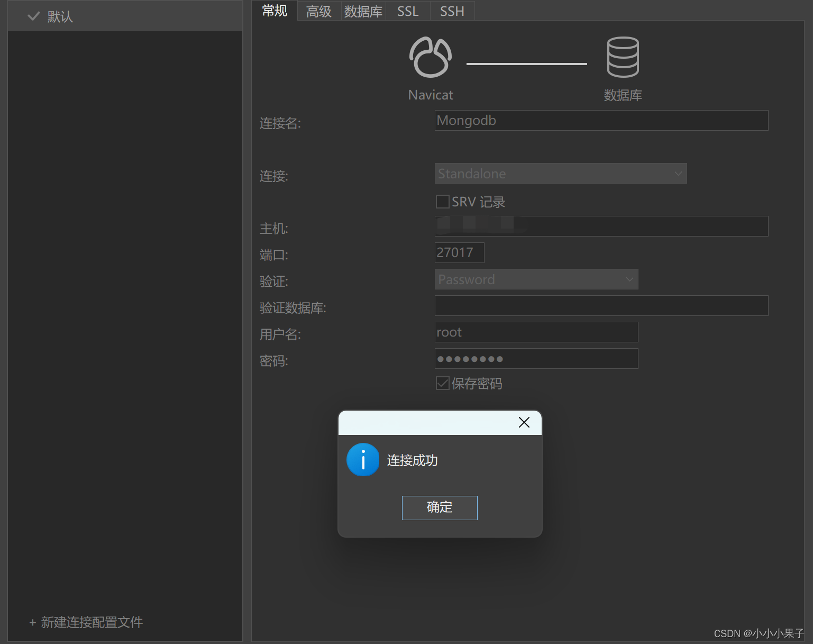
Task: Enable the SRV 记录 checkbox
Action: pyautogui.click(x=442, y=202)
